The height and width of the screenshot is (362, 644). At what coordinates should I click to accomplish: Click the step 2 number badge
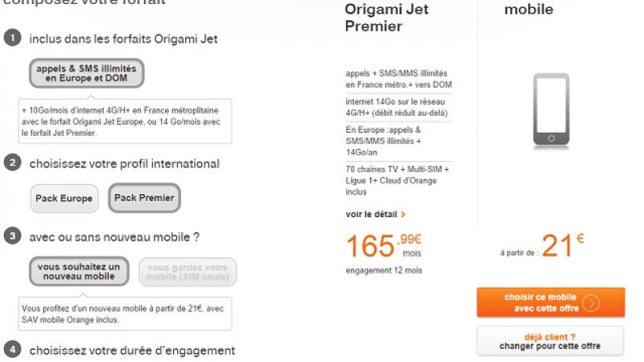click(12, 163)
